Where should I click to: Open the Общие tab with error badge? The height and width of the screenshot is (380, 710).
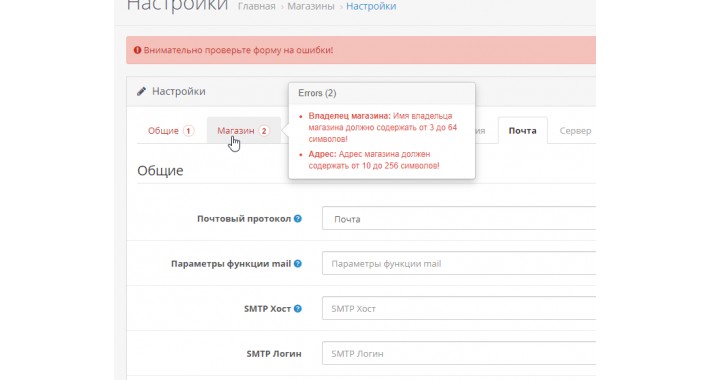[x=171, y=130]
